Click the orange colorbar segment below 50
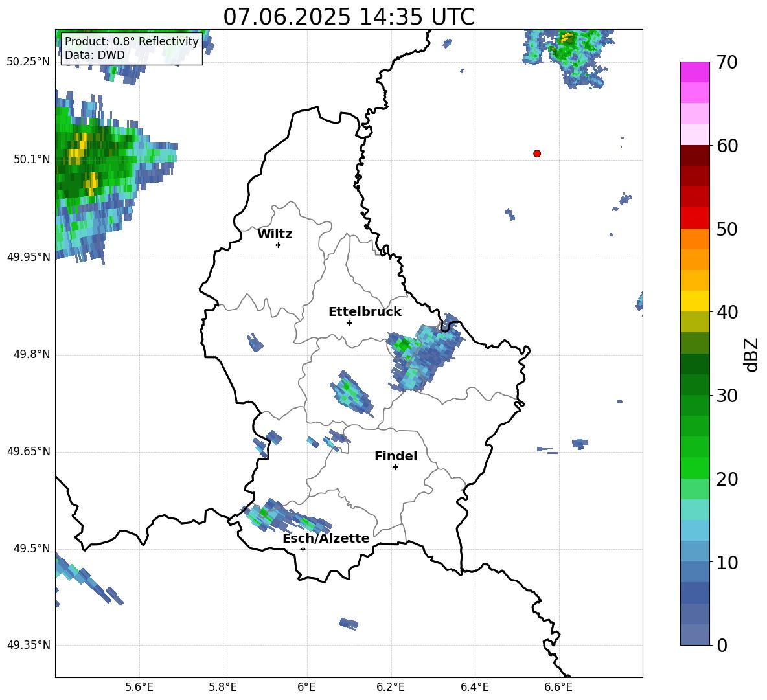Screen dimensions: 767x700 click(694, 239)
